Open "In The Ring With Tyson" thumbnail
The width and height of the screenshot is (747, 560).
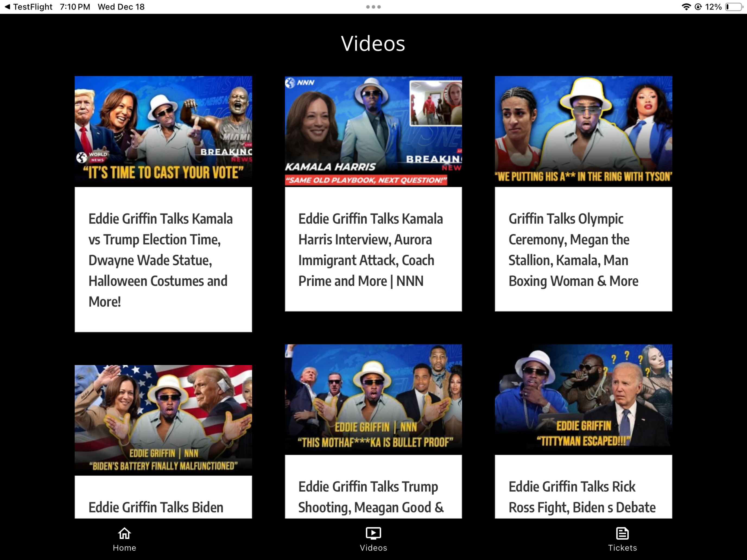(x=583, y=131)
